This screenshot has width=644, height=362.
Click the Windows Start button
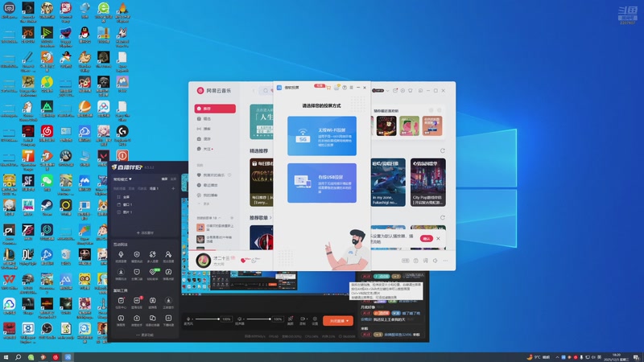tap(6, 357)
